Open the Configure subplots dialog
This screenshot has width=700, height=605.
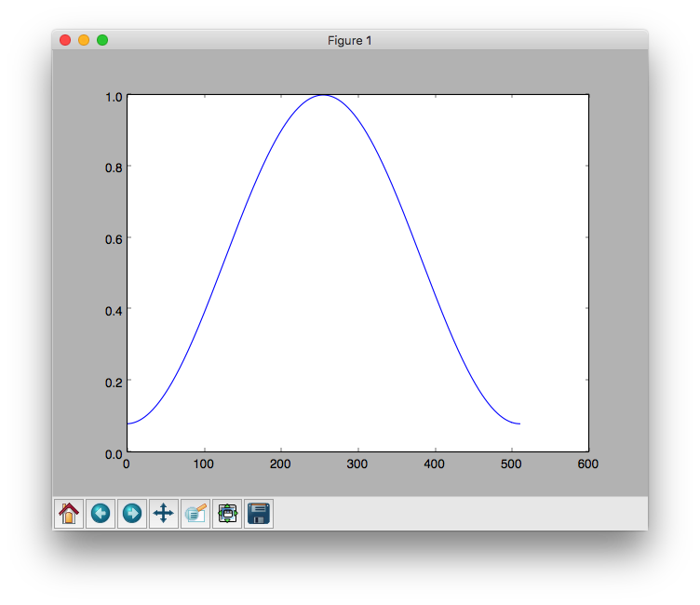(227, 514)
